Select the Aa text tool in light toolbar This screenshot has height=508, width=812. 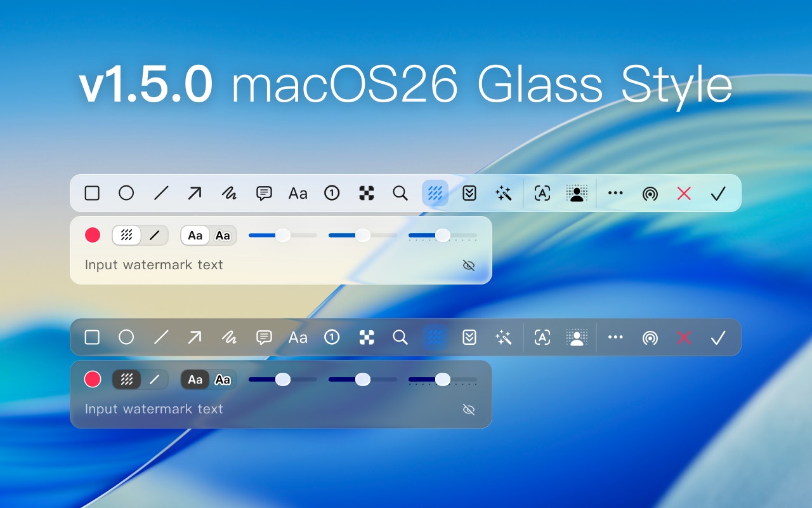(298, 193)
